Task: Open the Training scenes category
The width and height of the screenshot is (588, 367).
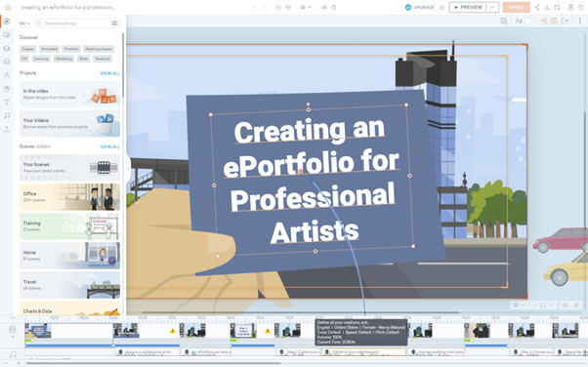Action: [69, 226]
